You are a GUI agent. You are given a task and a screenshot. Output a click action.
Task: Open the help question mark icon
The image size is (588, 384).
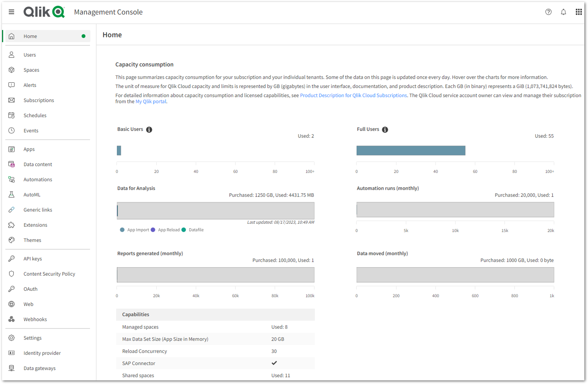548,12
